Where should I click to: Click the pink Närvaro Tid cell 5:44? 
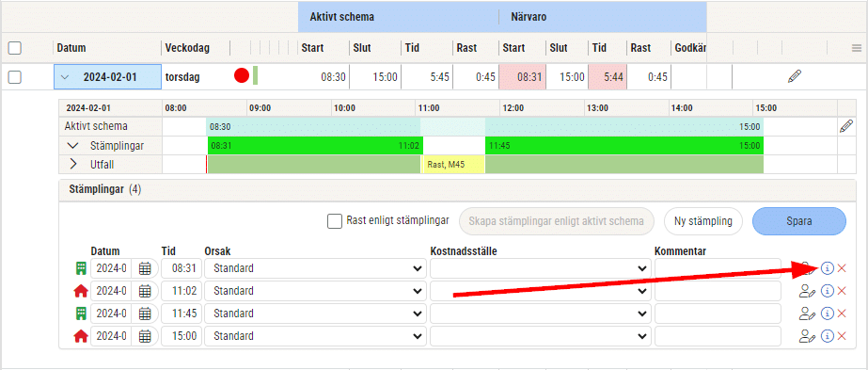point(608,76)
